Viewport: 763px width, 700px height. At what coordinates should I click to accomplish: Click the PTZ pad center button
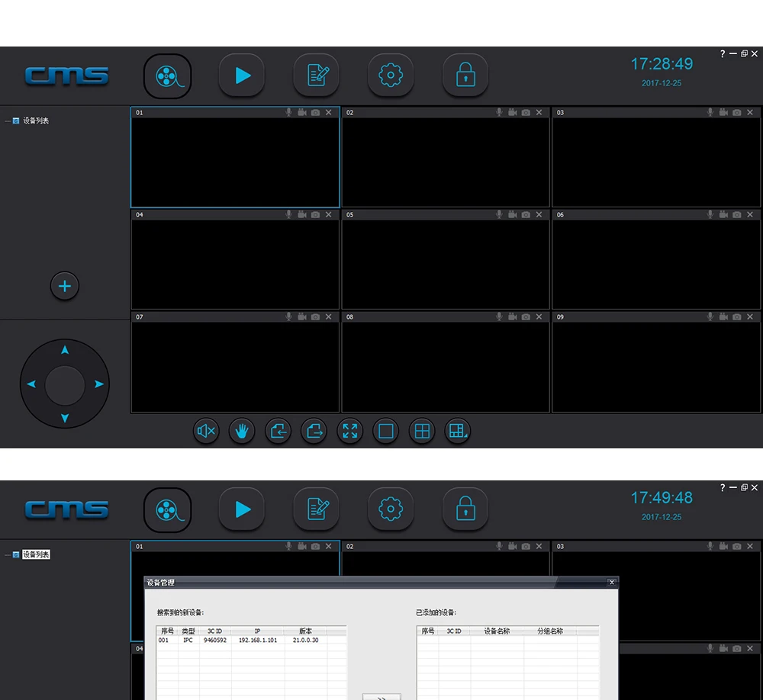[x=65, y=385]
